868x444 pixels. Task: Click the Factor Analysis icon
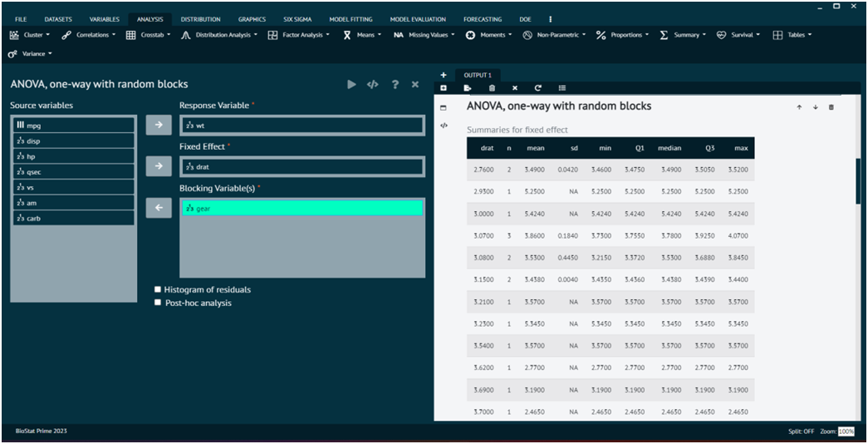click(272, 35)
